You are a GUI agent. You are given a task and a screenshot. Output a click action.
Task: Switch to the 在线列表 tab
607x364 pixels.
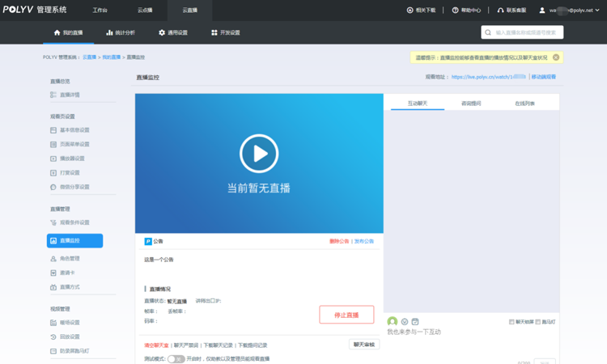click(524, 104)
